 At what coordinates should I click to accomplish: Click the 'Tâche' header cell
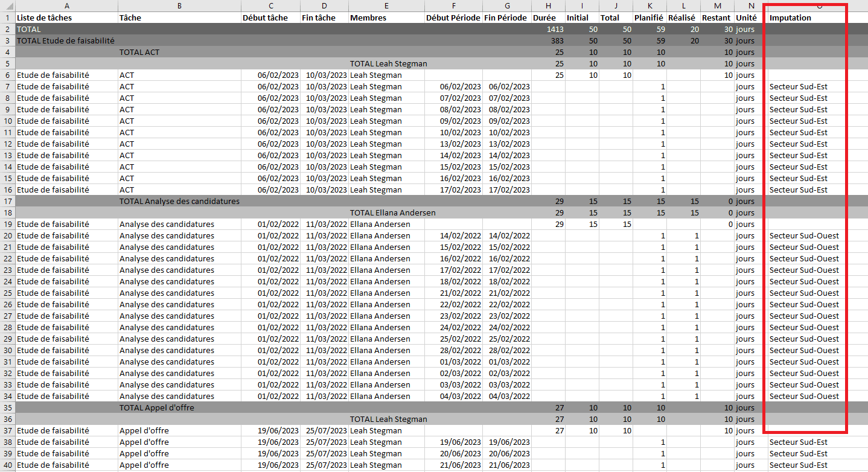pos(179,18)
